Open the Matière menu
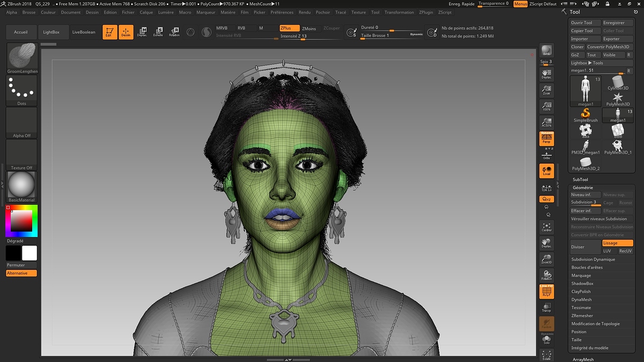 click(x=228, y=12)
